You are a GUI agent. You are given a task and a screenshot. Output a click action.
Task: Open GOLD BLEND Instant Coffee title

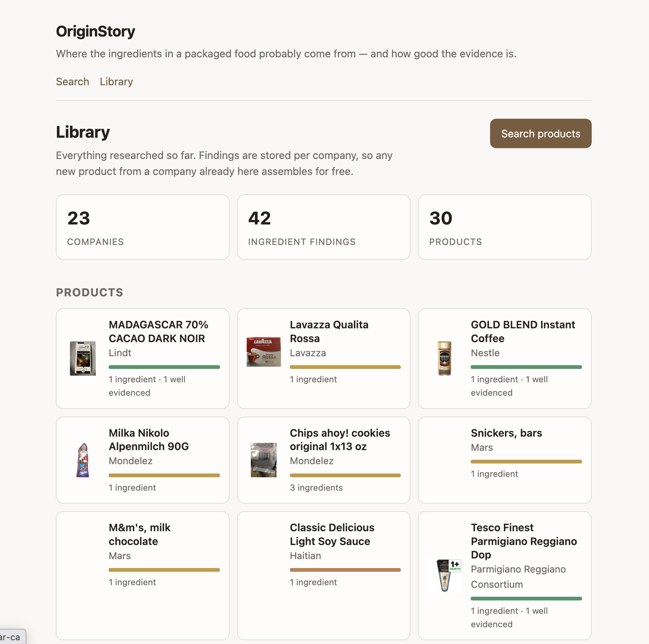[x=523, y=332]
